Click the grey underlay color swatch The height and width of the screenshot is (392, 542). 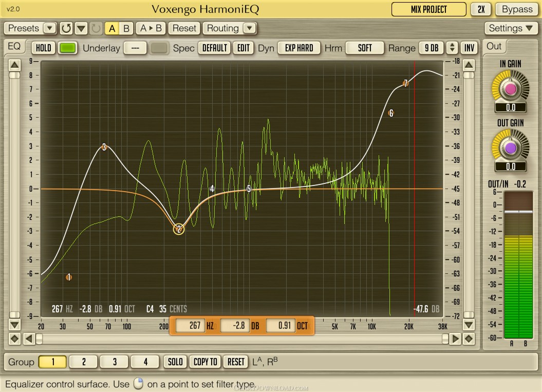click(159, 48)
